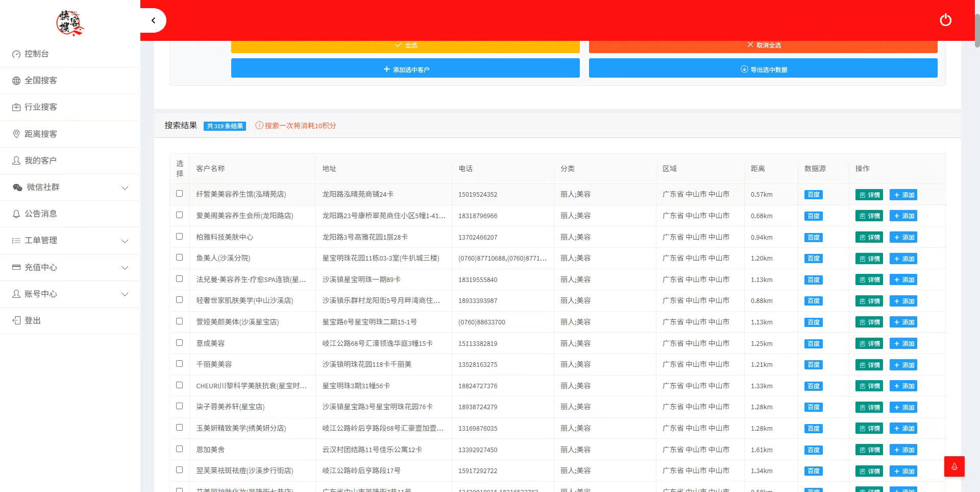Expand the 微信社群 submenu
The width and height of the screenshot is (980, 492).
pos(69,188)
